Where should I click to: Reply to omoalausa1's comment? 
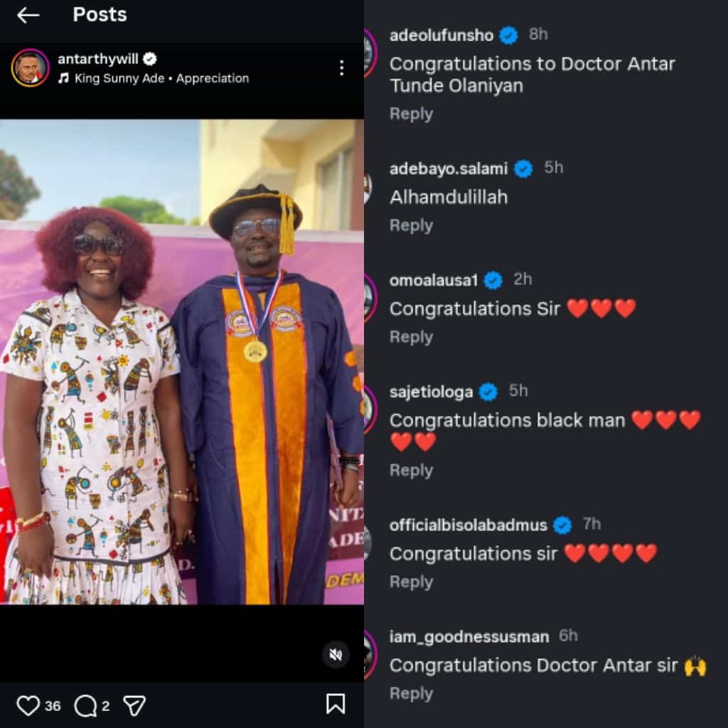pos(411,337)
